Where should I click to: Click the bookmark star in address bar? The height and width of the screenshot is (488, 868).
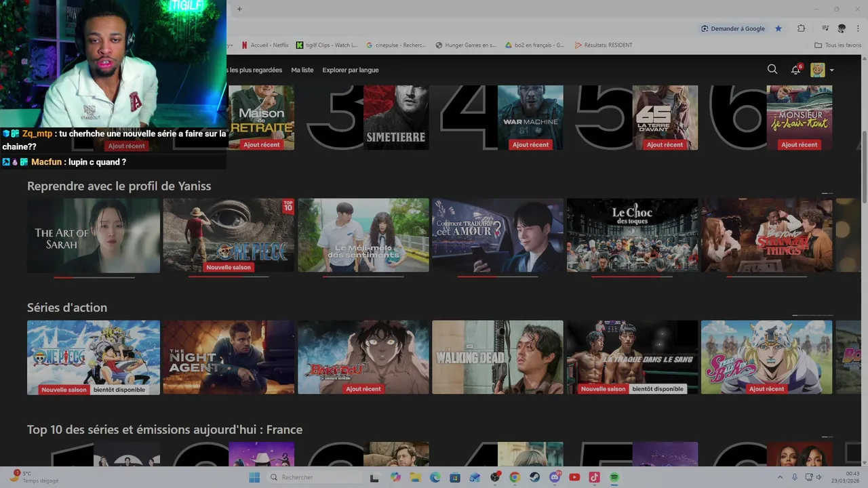[778, 28]
